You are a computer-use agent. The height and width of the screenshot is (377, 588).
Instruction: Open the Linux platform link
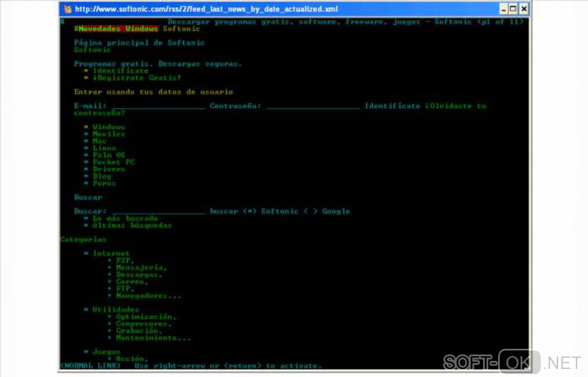pos(104,148)
